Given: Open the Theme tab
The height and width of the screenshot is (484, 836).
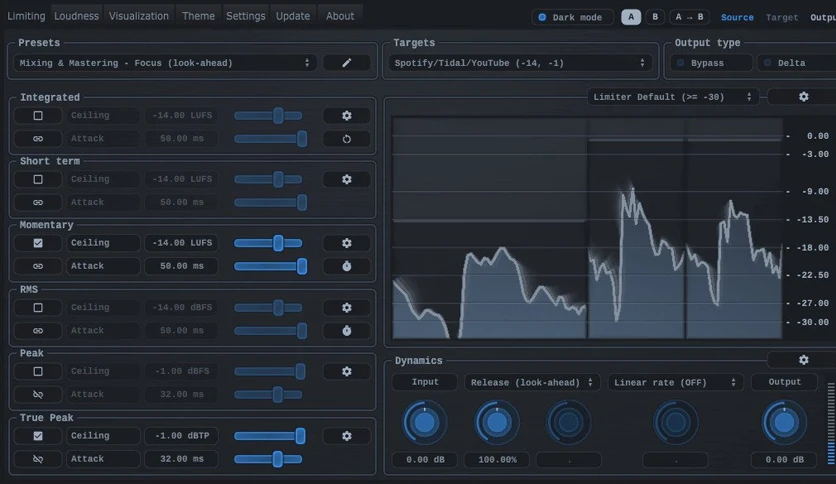Looking at the screenshot, I should 198,16.
